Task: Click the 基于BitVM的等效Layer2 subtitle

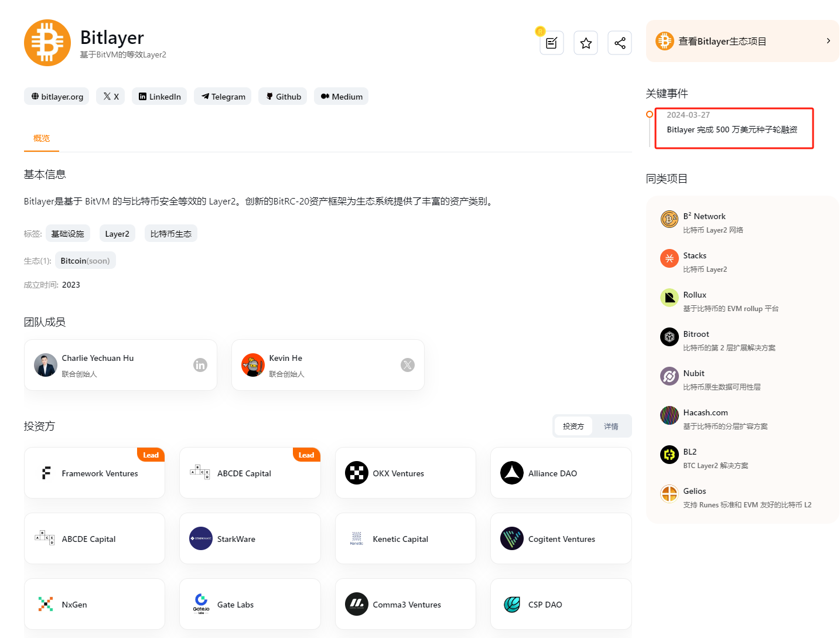Action: (x=123, y=54)
